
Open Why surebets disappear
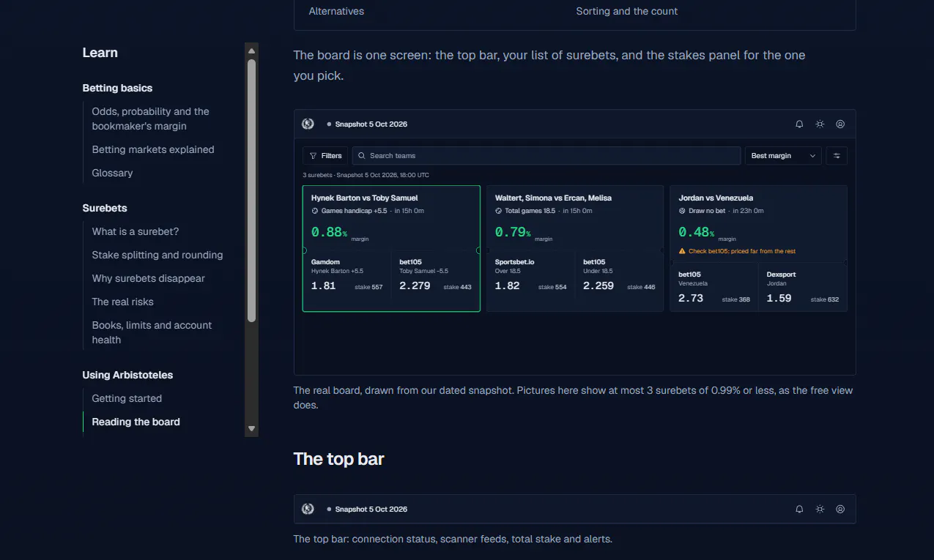149,278
